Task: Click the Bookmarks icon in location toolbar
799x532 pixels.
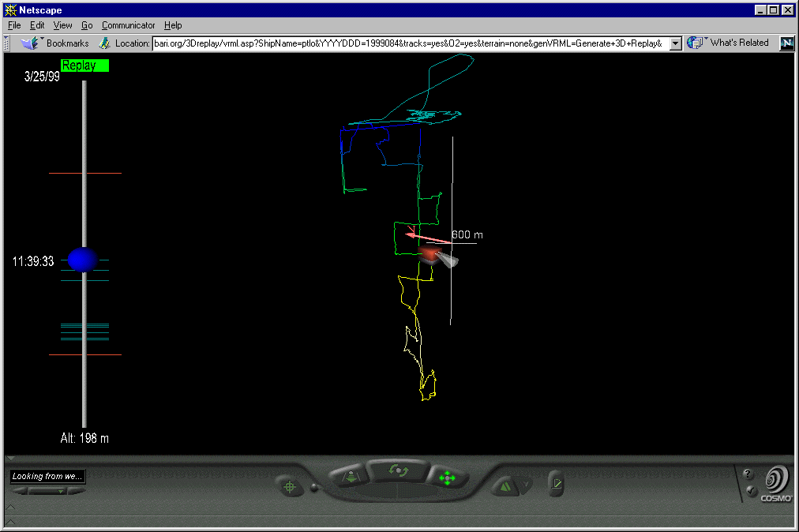Action: coord(31,43)
